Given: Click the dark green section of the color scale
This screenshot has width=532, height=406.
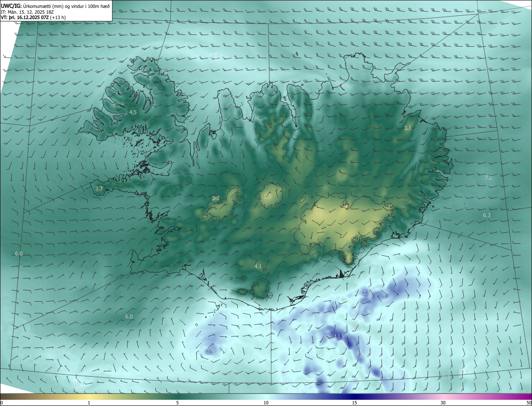Looking at the screenshot, I should [177, 397].
